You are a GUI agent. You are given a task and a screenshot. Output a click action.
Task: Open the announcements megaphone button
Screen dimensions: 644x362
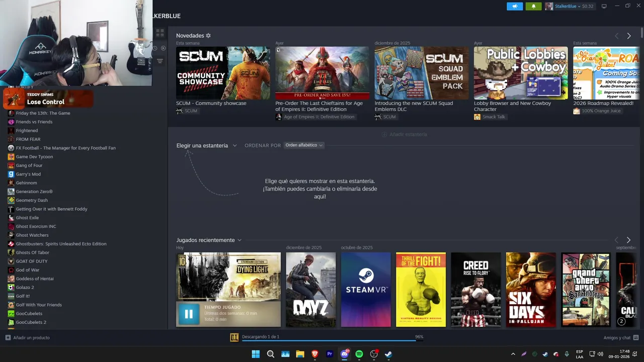point(515,7)
